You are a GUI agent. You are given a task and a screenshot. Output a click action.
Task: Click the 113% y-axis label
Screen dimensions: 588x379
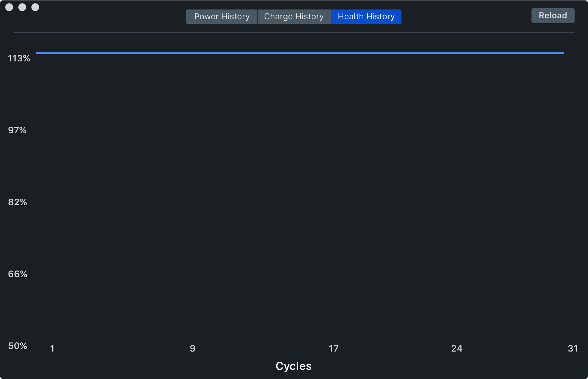19,58
